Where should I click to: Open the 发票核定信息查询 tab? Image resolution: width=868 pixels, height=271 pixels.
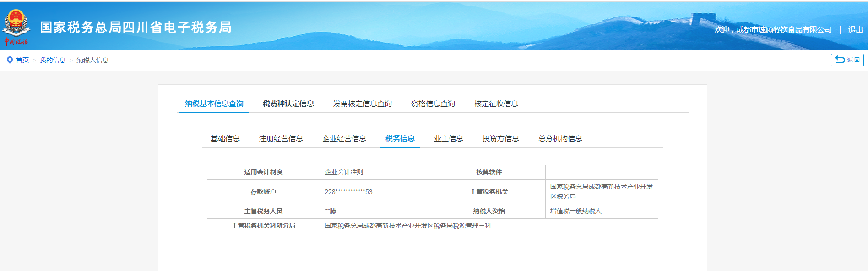click(x=362, y=104)
